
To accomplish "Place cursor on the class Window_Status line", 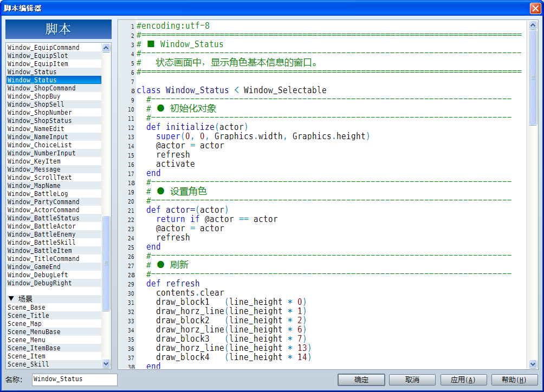I will tap(231, 90).
